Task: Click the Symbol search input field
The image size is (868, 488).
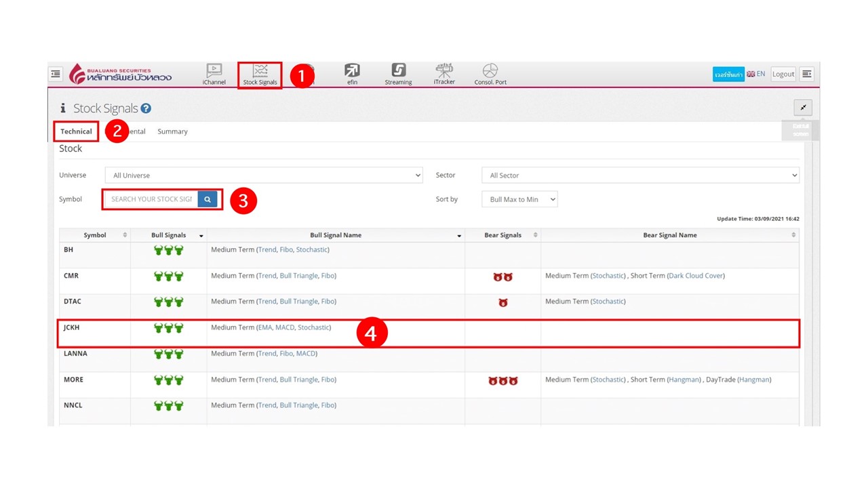Action: click(151, 199)
